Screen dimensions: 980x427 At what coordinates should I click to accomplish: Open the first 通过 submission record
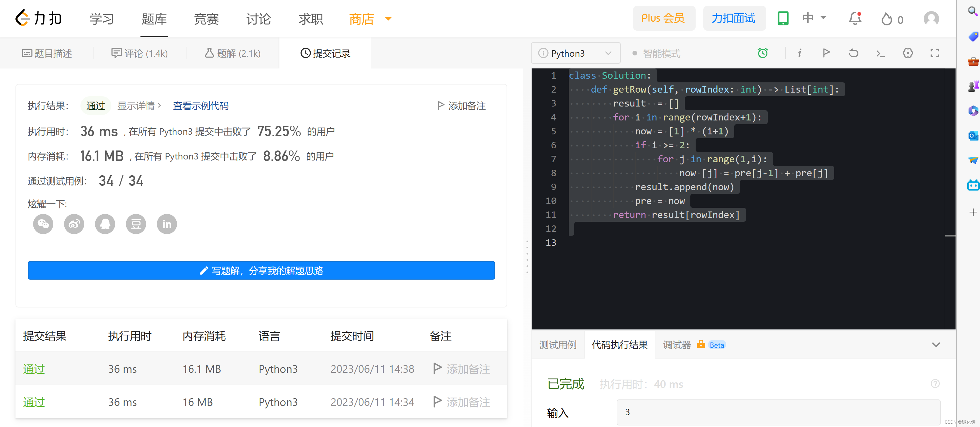[x=34, y=369]
